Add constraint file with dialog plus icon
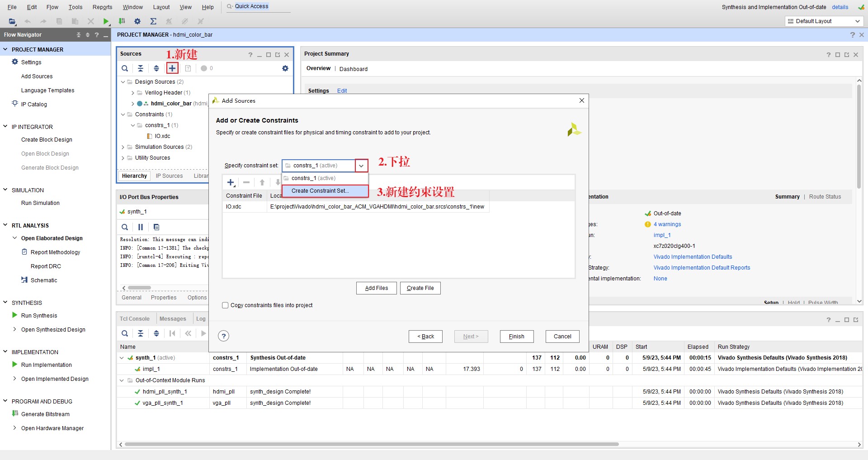 (x=231, y=183)
